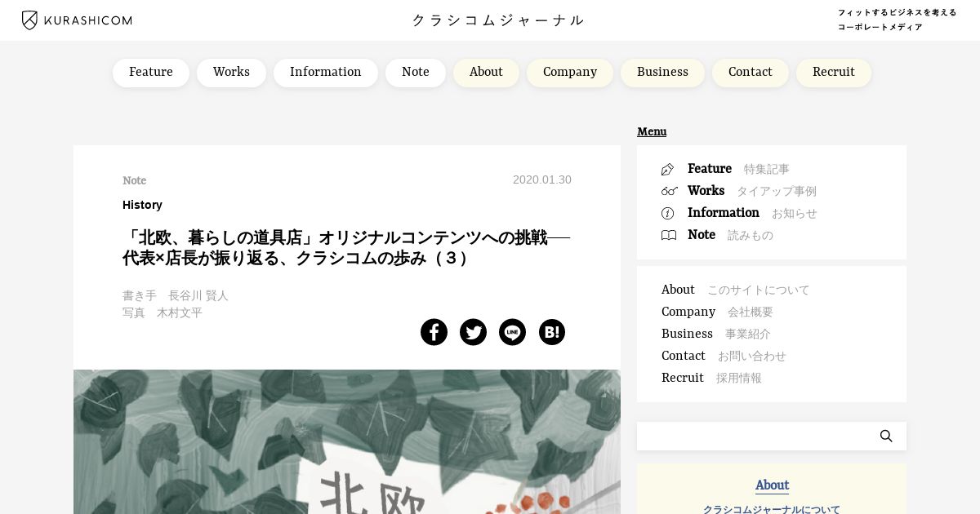The image size is (980, 514).
Task: Open Information in top navigation
Action: (326, 73)
